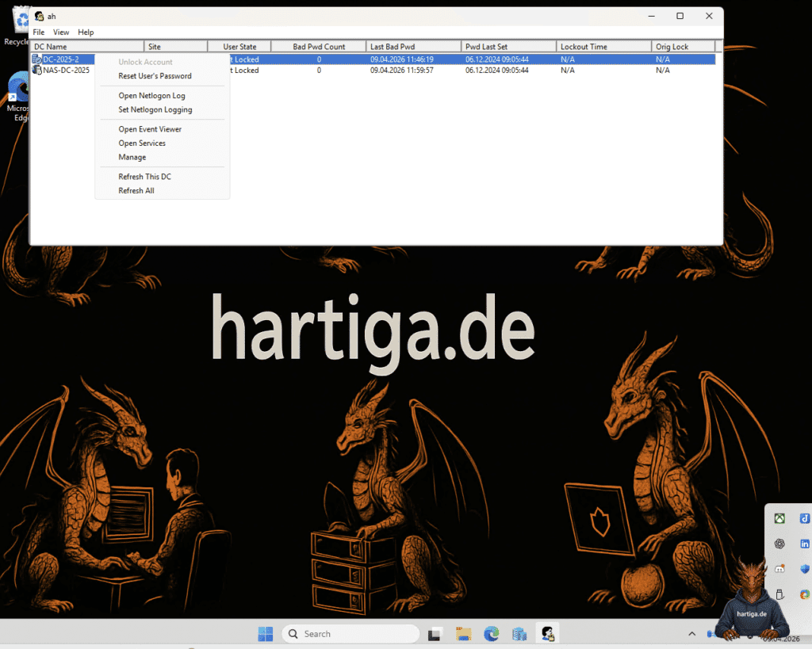812x649 pixels.
Task: Select the DC-2025-2 row name
Action: 61,59
